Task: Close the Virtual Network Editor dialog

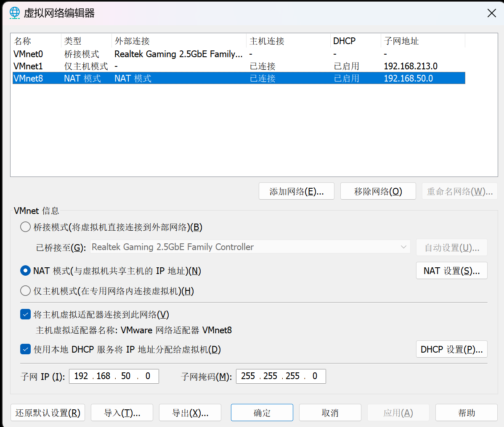Action: click(491, 13)
